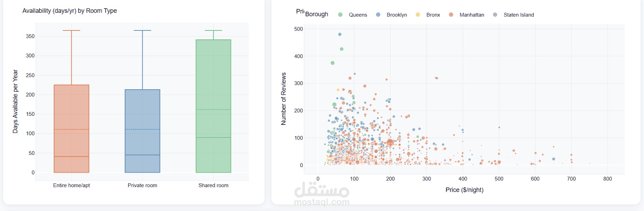Toggle Manhattan borough in the legend
This screenshot has height=211, width=644.
click(472, 15)
